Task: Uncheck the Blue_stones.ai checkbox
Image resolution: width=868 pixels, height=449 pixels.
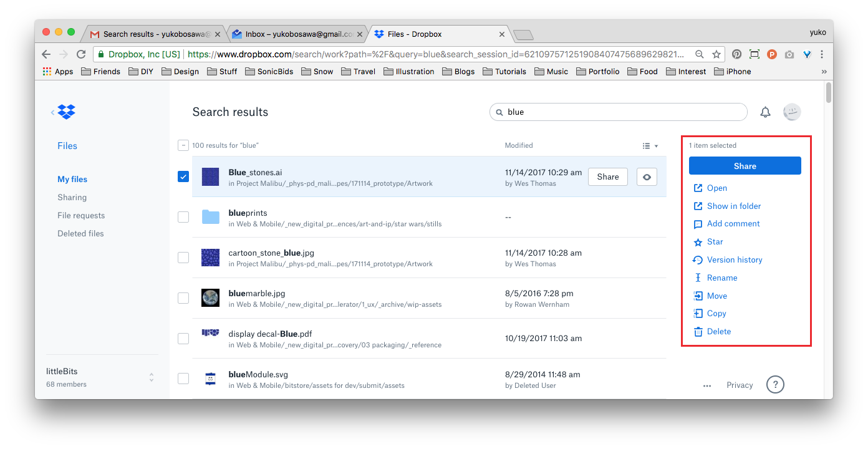Action: tap(183, 176)
